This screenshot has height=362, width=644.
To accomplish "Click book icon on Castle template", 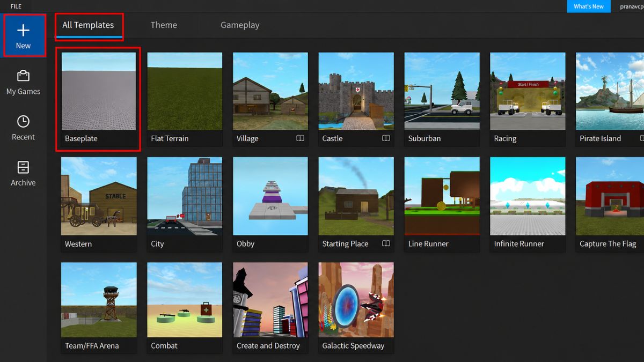I will pyautogui.click(x=386, y=138).
